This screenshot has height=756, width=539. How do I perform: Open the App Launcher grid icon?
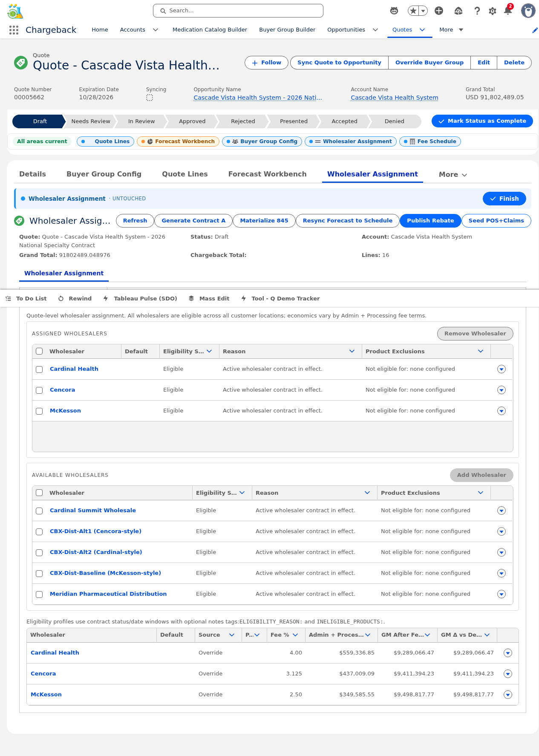[14, 30]
